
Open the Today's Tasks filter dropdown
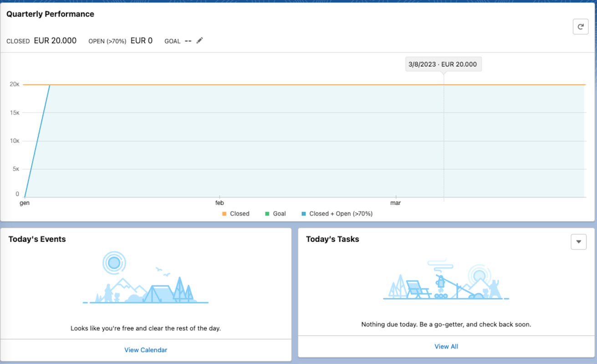click(x=578, y=242)
